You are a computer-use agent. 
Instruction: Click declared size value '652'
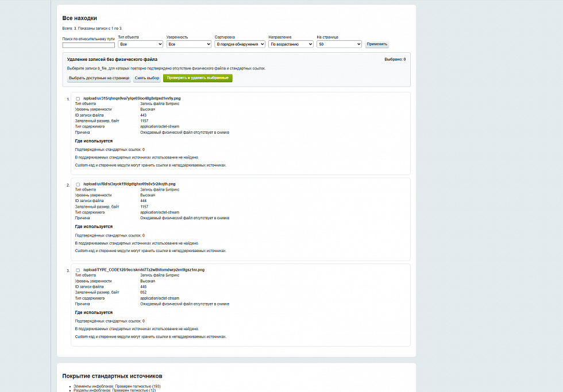143,292
